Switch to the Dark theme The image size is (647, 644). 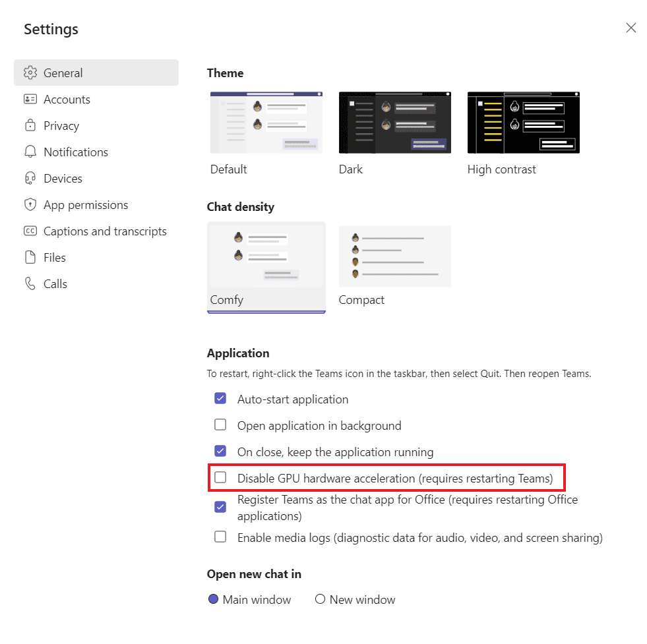tap(394, 122)
